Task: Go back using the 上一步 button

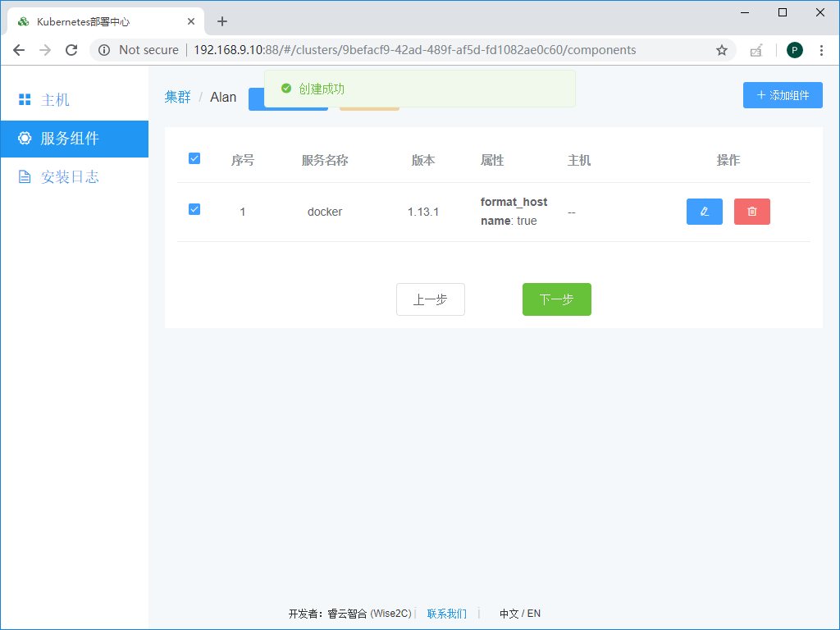Action: [430, 299]
